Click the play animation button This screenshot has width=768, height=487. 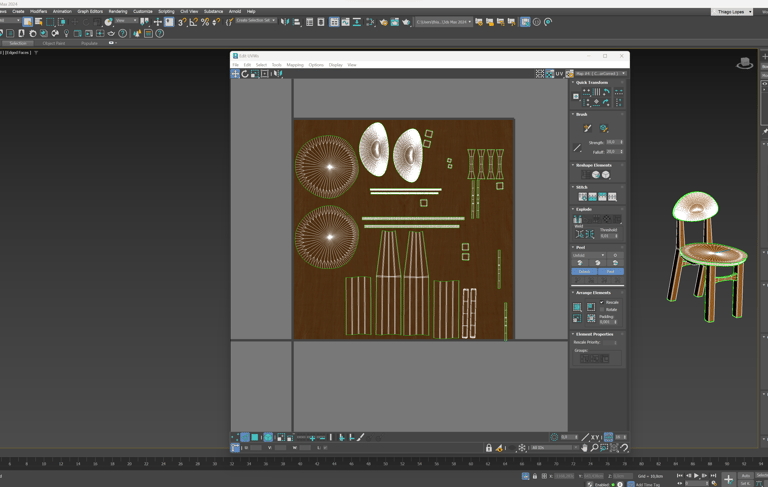(696, 476)
